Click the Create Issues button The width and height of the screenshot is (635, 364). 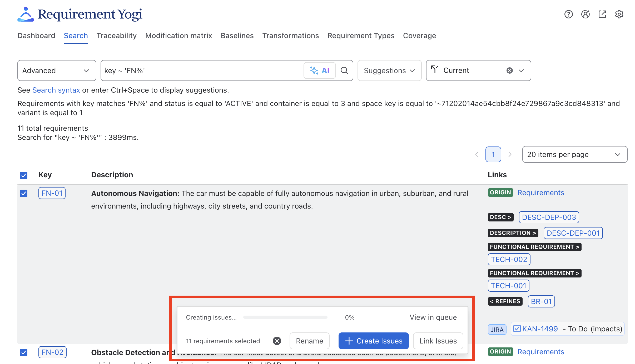point(374,341)
